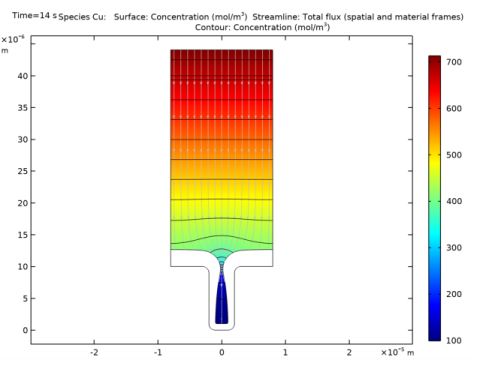The image size is (489, 369).
Task: Click the 'Time=14 s' label
Action: pos(35,15)
